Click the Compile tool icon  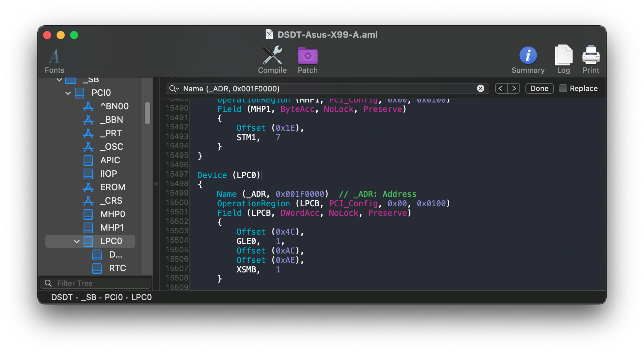272,56
